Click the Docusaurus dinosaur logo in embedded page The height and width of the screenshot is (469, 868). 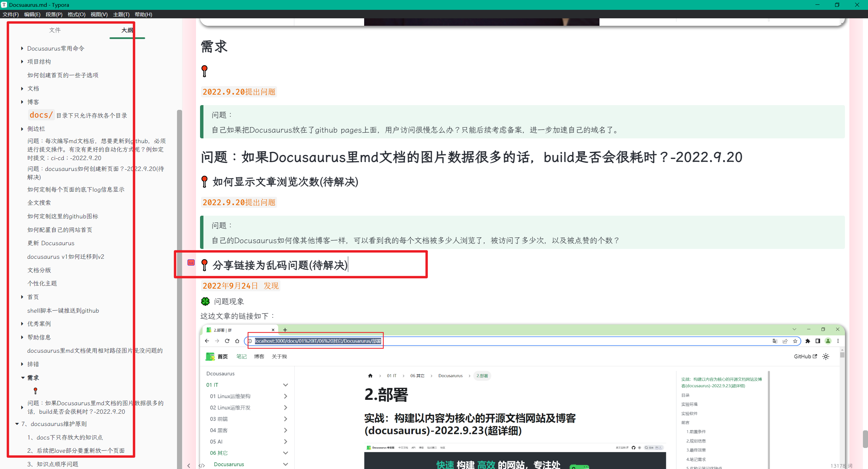pyautogui.click(x=210, y=356)
